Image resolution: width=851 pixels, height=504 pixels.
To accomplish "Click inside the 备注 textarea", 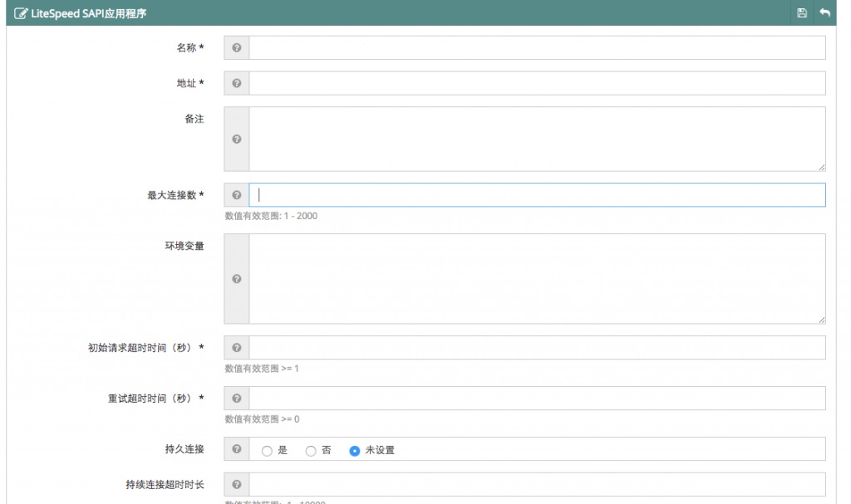I will point(538,139).
